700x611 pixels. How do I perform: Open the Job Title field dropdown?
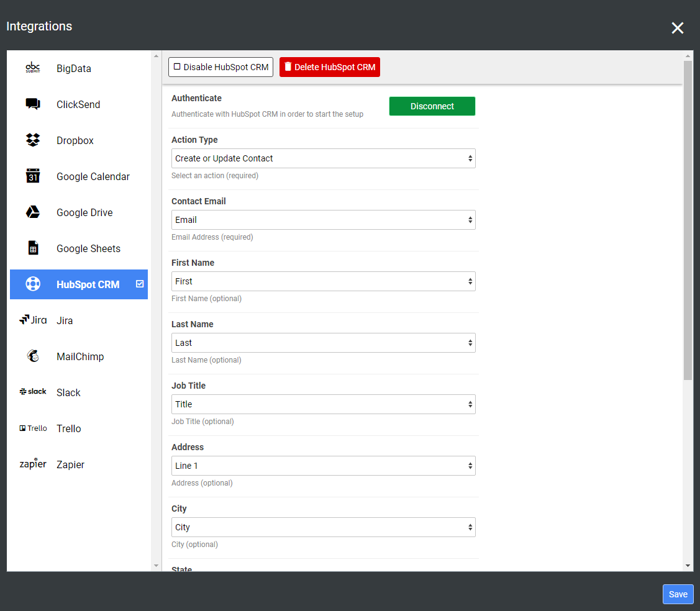pyautogui.click(x=323, y=404)
